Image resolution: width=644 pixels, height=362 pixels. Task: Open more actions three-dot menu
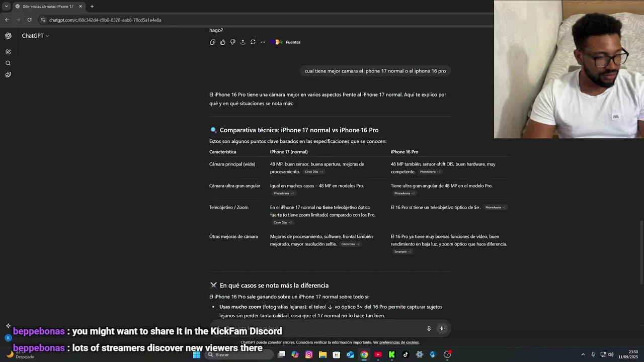263,42
